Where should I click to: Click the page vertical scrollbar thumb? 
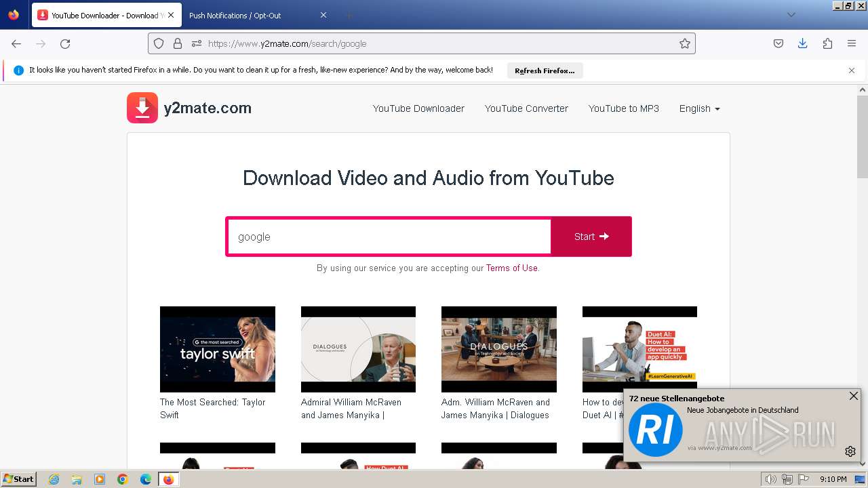(x=863, y=136)
